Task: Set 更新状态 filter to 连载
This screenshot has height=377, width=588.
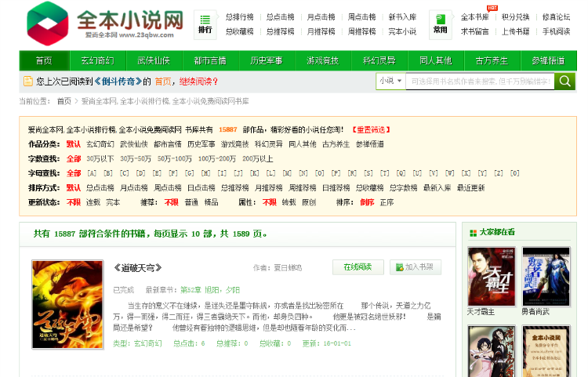Action: pyautogui.click(x=93, y=202)
